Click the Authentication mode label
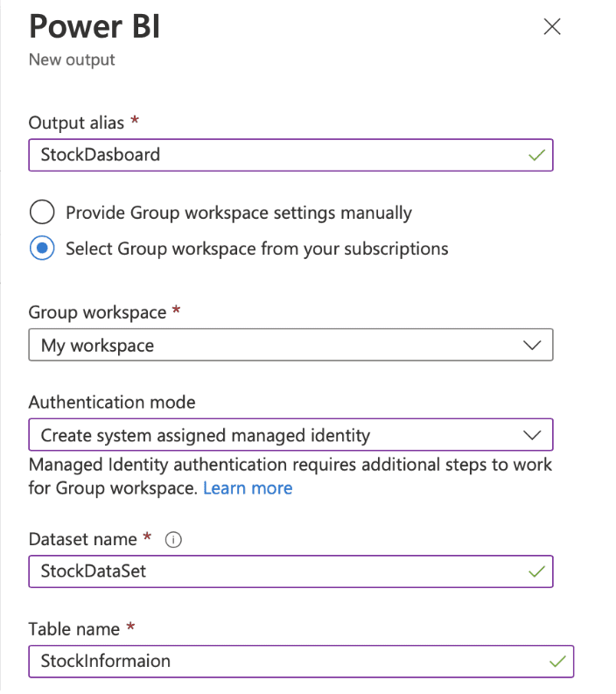 tap(112, 403)
